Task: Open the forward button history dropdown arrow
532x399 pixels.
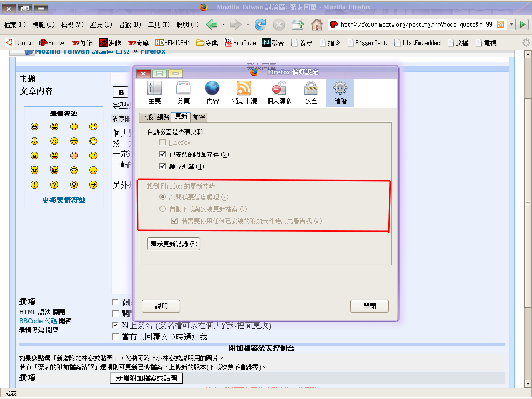Action: (248, 25)
